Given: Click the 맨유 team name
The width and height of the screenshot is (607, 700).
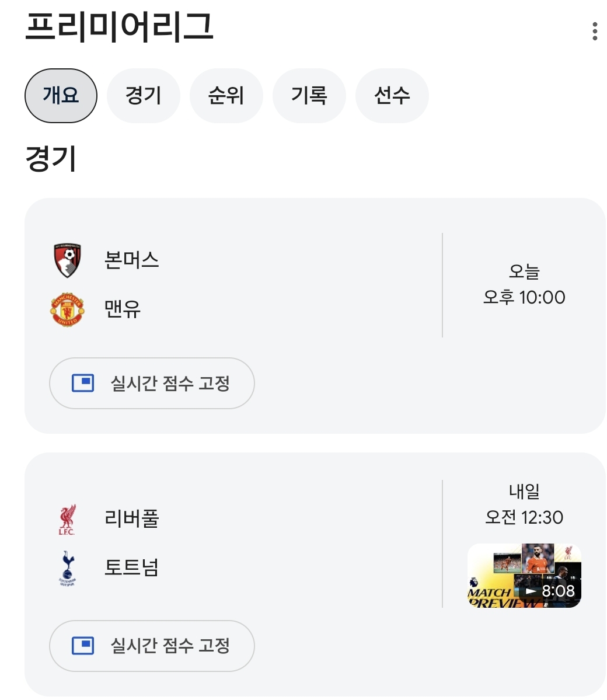Looking at the screenshot, I should click(x=123, y=309).
